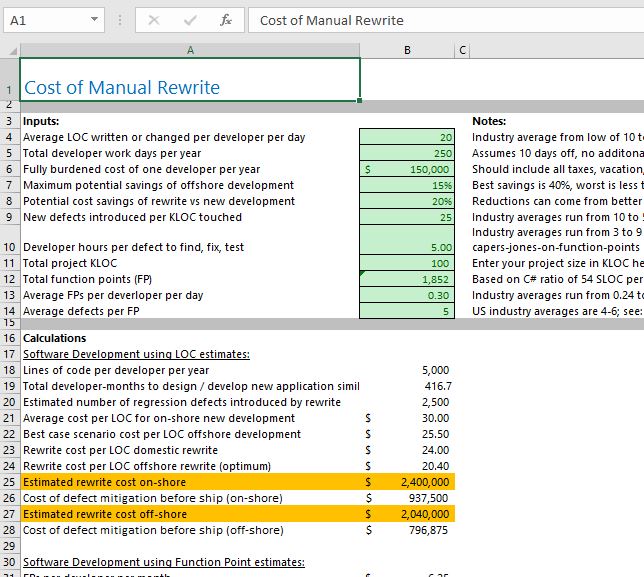Click the 'Cost of Manual Rewrite' title cell

[x=190, y=79]
